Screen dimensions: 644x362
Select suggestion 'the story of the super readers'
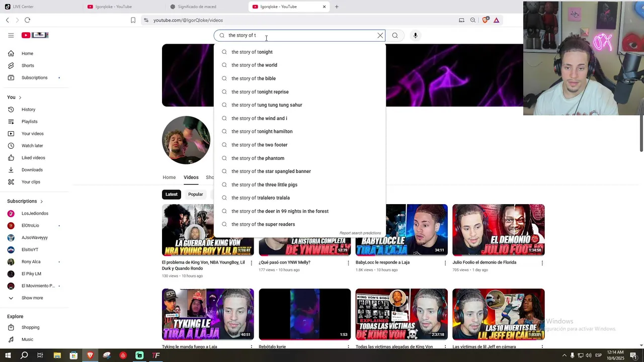(x=300, y=224)
